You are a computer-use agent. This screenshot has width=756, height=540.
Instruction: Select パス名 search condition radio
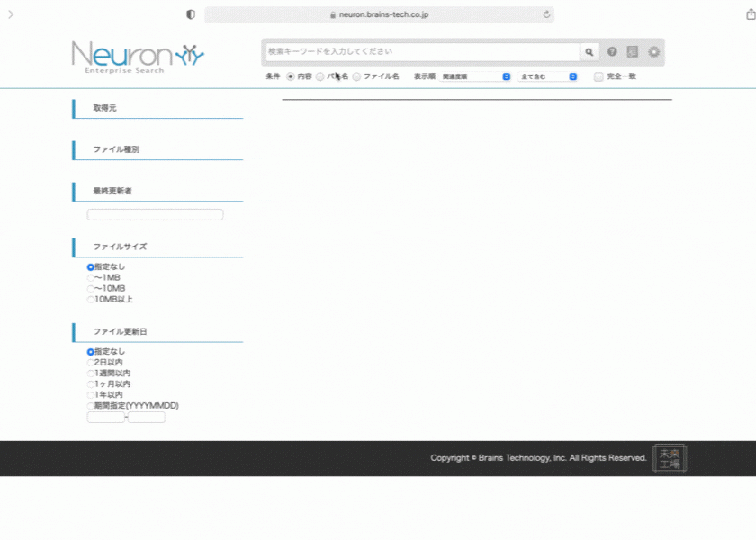320,76
